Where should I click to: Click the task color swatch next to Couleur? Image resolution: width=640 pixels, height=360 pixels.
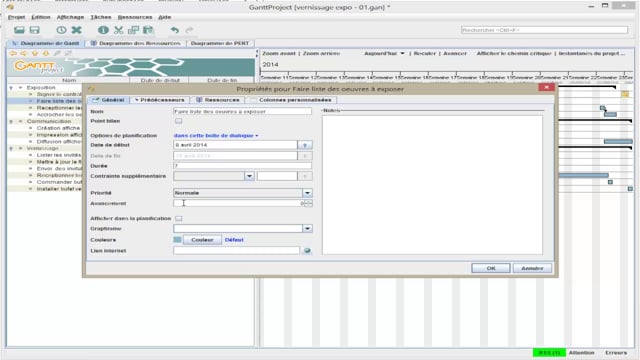click(x=178, y=240)
